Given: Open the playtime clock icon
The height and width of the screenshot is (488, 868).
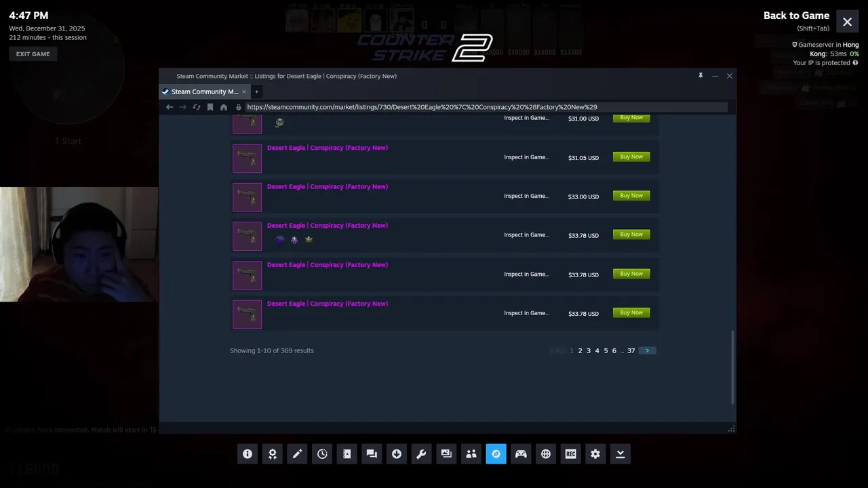Looking at the screenshot, I should [x=322, y=454].
